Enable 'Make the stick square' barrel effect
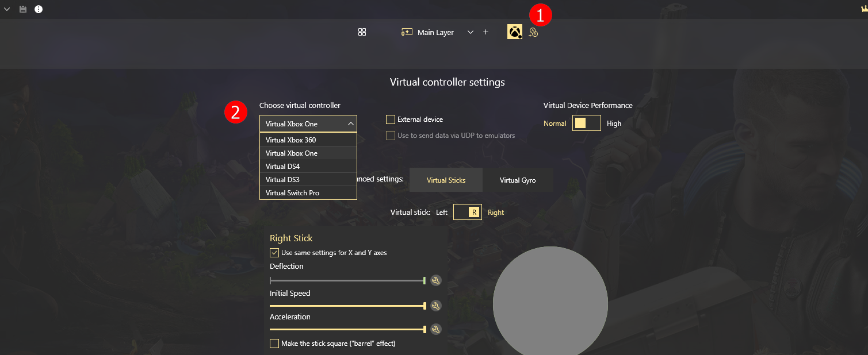 point(274,344)
